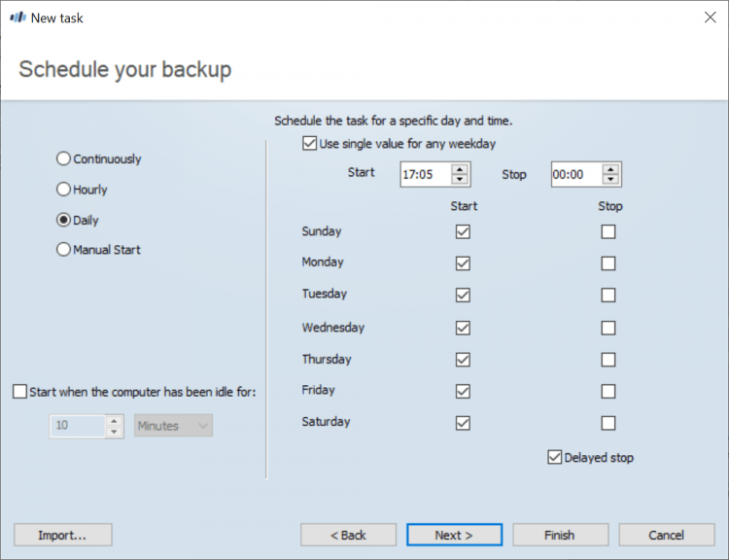Enable the Wednesday Stop checkbox
This screenshot has width=729, height=560.
coord(608,329)
